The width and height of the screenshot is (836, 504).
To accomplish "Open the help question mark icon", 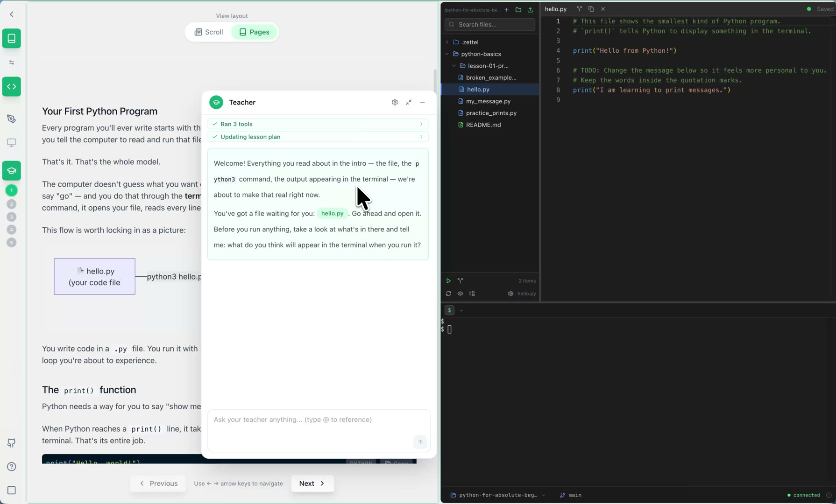I will [12, 467].
